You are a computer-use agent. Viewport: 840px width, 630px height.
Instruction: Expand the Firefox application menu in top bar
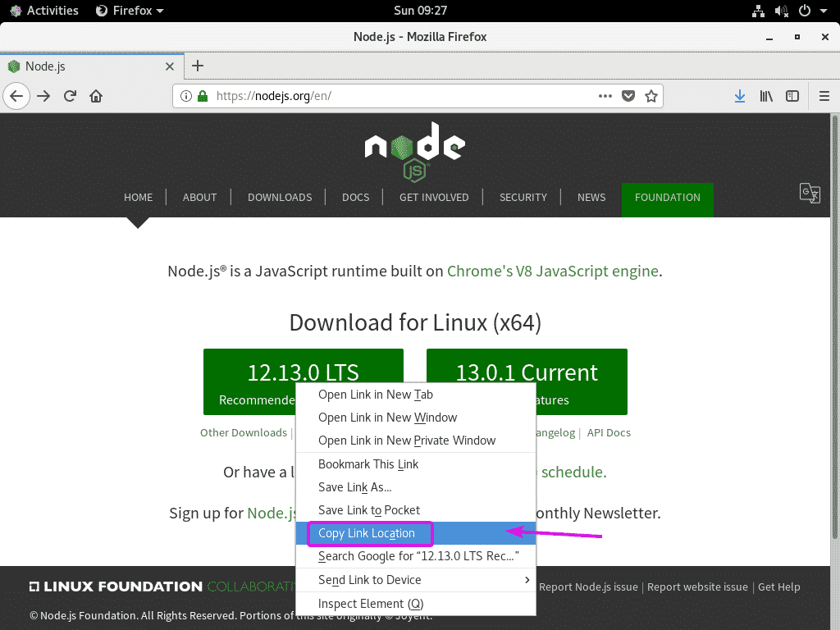tap(130, 11)
